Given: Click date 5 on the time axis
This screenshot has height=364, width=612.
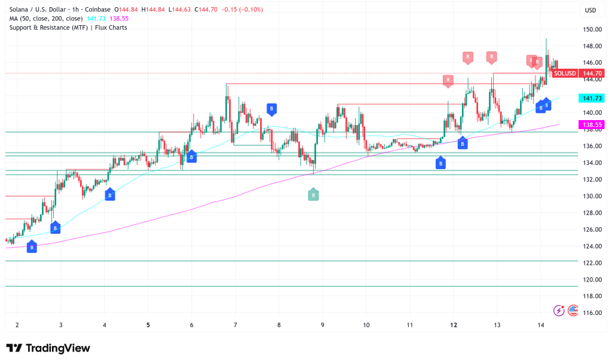Looking at the screenshot, I should coord(148,325).
